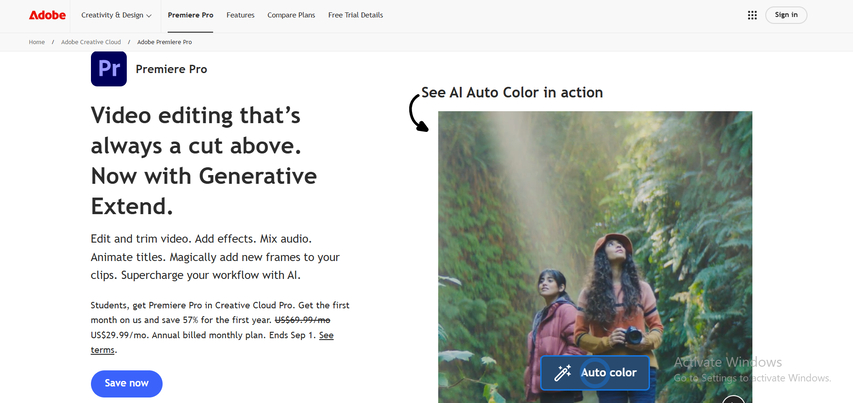Viewport: 853px width, 403px height.
Task: Expand the Creativity & Design menu
Action: click(x=116, y=15)
